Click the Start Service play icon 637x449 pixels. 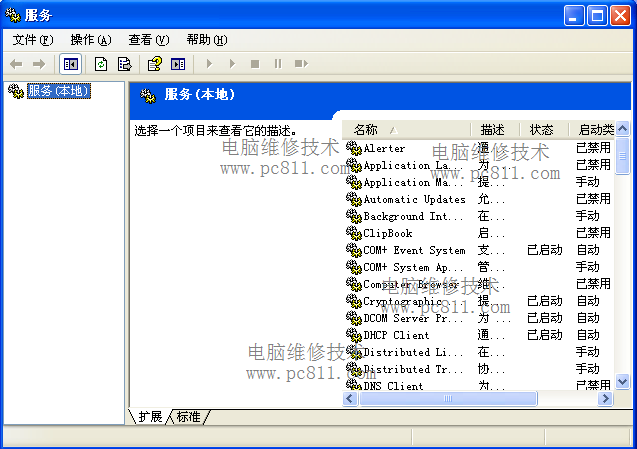(x=209, y=64)
